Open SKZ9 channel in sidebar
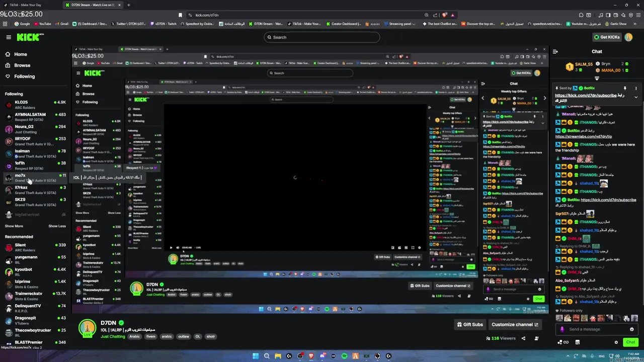The height and width of the screenshot is (362, 644). point(35,202)
